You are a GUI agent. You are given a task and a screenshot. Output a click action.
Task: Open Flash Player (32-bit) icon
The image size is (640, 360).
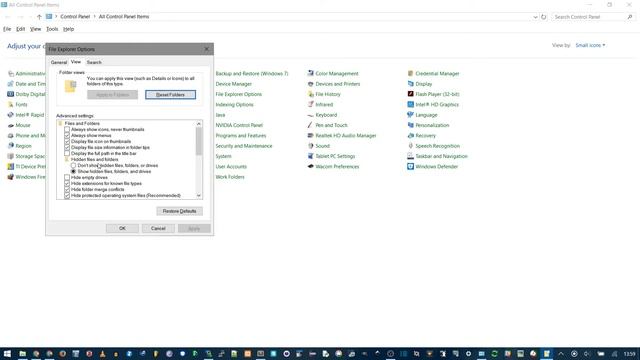coord(411,94)
